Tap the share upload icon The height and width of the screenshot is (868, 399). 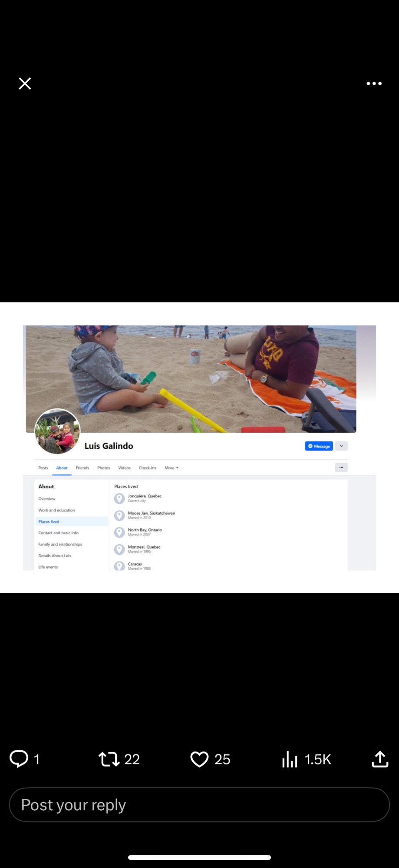pos(380,759)
